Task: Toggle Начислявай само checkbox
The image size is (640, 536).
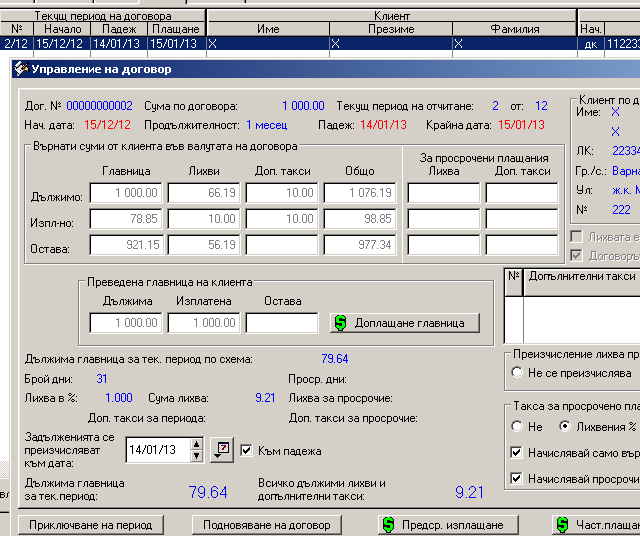Action: 516,453
